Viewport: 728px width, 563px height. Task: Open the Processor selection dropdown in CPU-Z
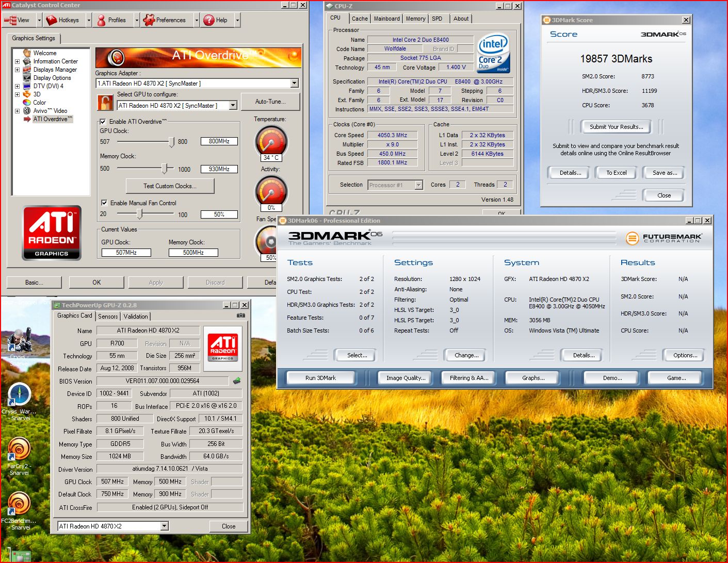(418, 185)
